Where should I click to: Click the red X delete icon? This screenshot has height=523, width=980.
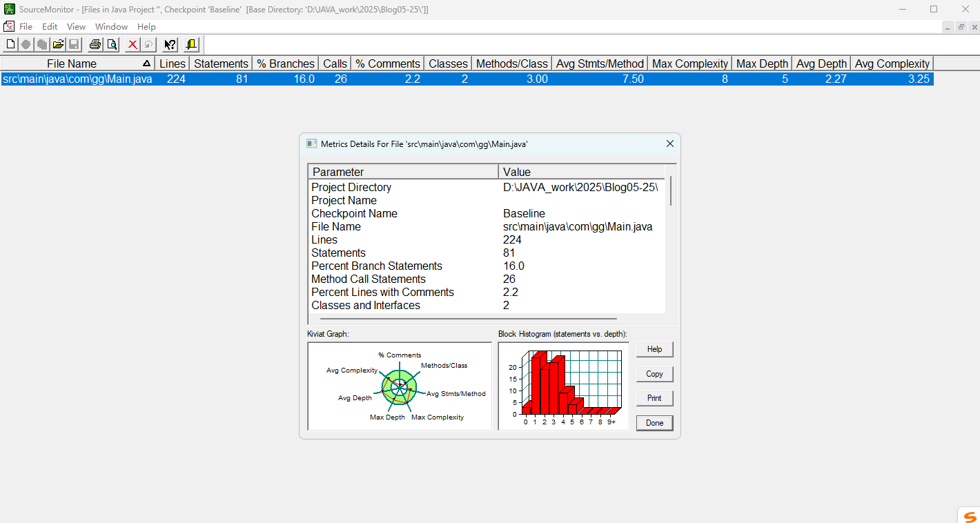click(x=133, y=45)
